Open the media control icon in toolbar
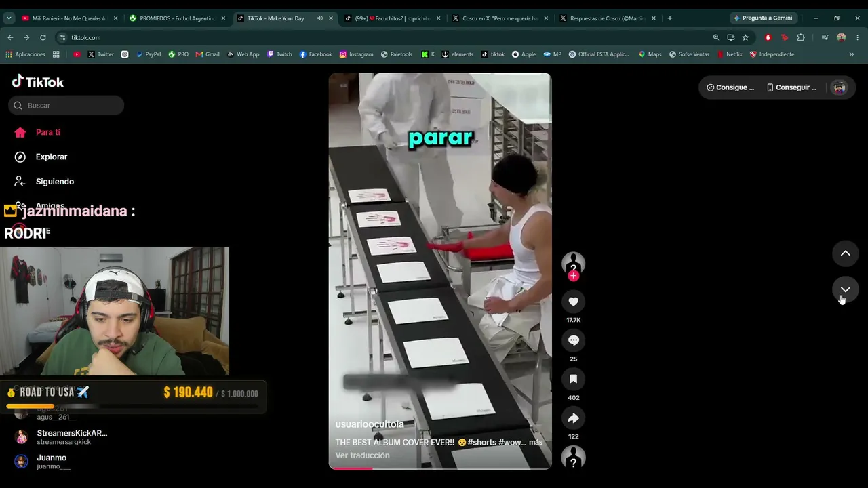Image resolution: width=868 pixels, height=488 pixels. 825,37
